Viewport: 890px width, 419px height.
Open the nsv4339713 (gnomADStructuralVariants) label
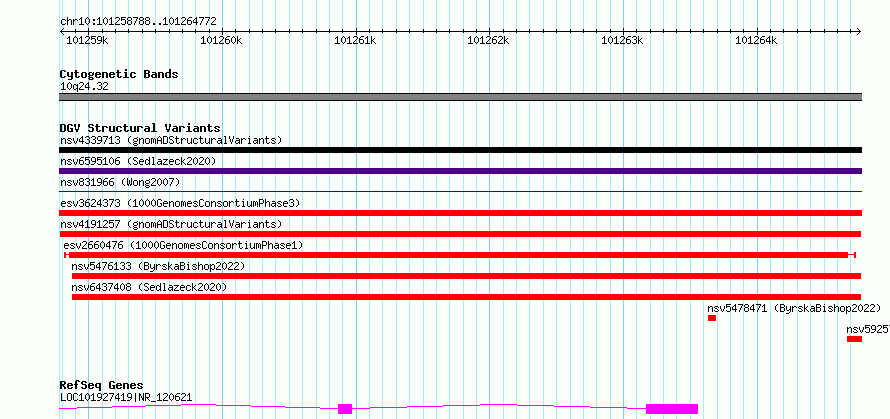pyautogui.click(x=171, y=140)
